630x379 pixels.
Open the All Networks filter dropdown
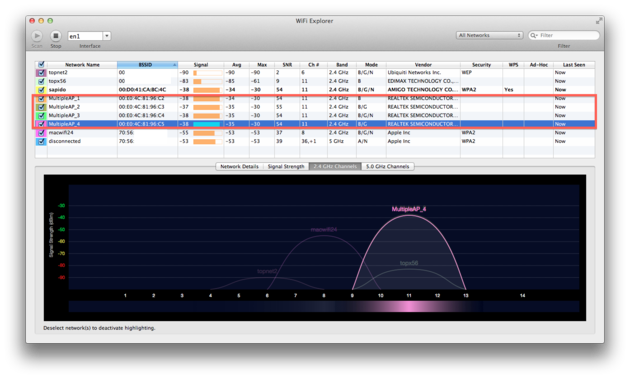coord(489,35)
